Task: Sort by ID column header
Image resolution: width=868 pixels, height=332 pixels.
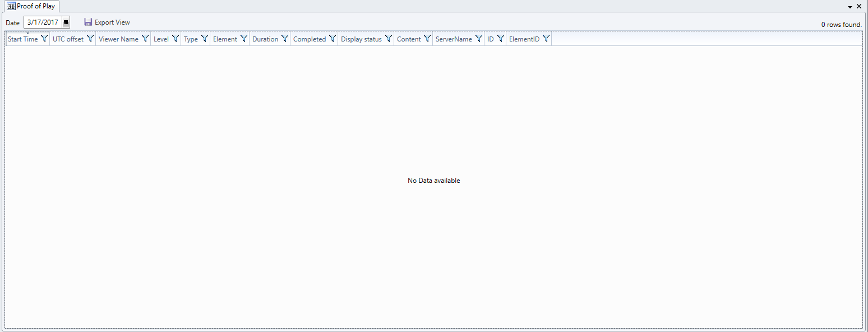Action: [491, 39]
